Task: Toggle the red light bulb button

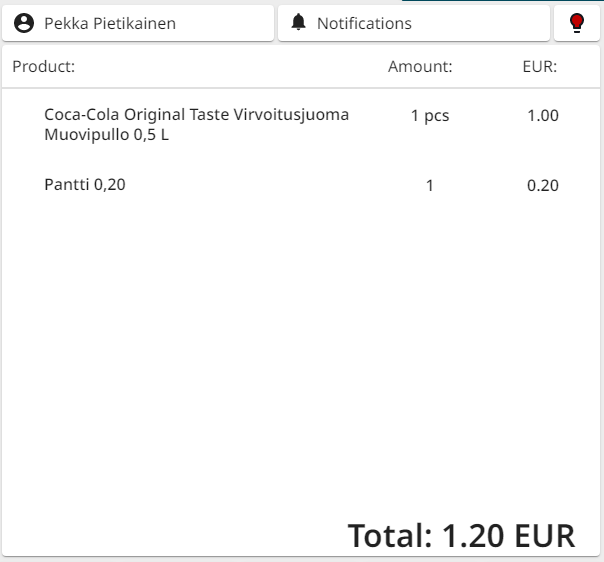Action: (x=577, y=23)
